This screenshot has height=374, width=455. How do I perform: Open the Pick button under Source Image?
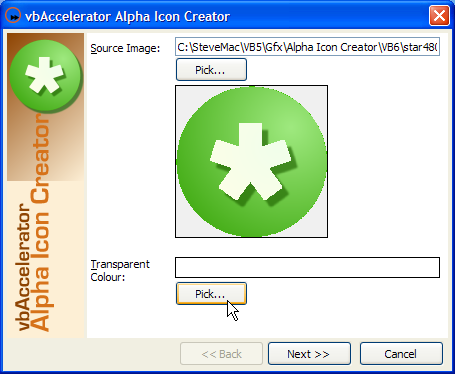[211, 70]
